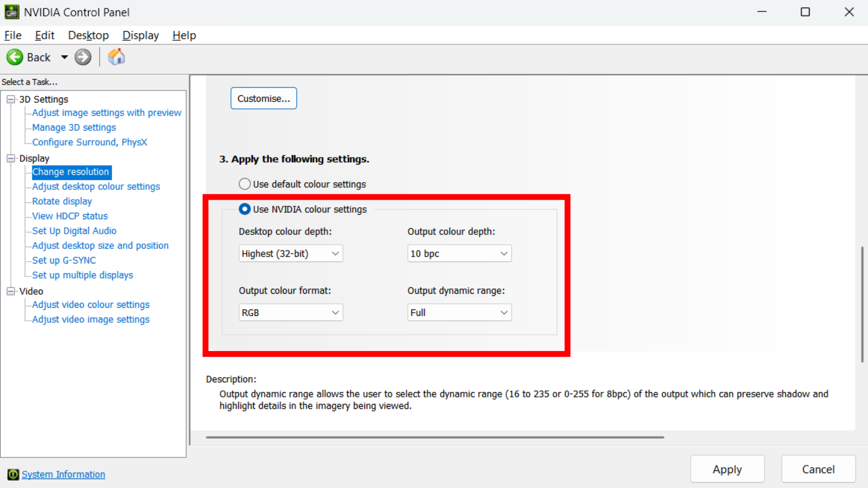
Task: Close the NVIDIA Control Panel window
Action: click(849, 12)
